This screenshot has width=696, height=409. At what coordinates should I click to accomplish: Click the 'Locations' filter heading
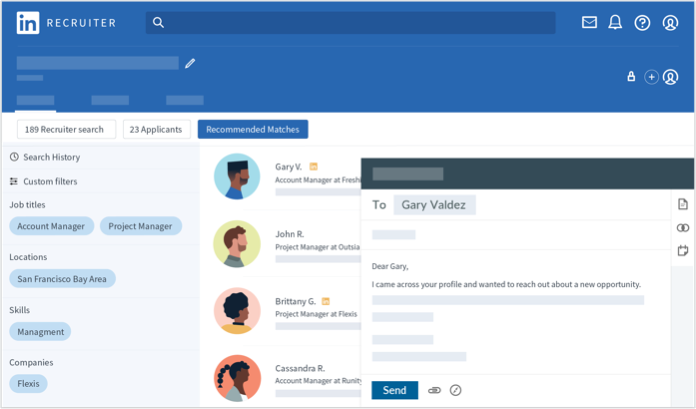[28, 257]
